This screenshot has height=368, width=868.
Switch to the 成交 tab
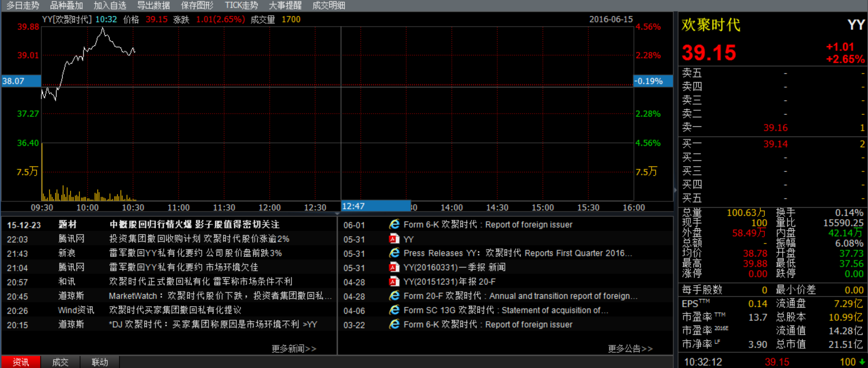(60, 362)
